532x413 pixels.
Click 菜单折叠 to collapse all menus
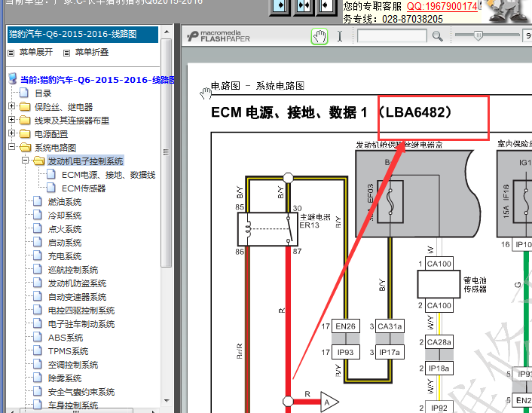(92, 52)
